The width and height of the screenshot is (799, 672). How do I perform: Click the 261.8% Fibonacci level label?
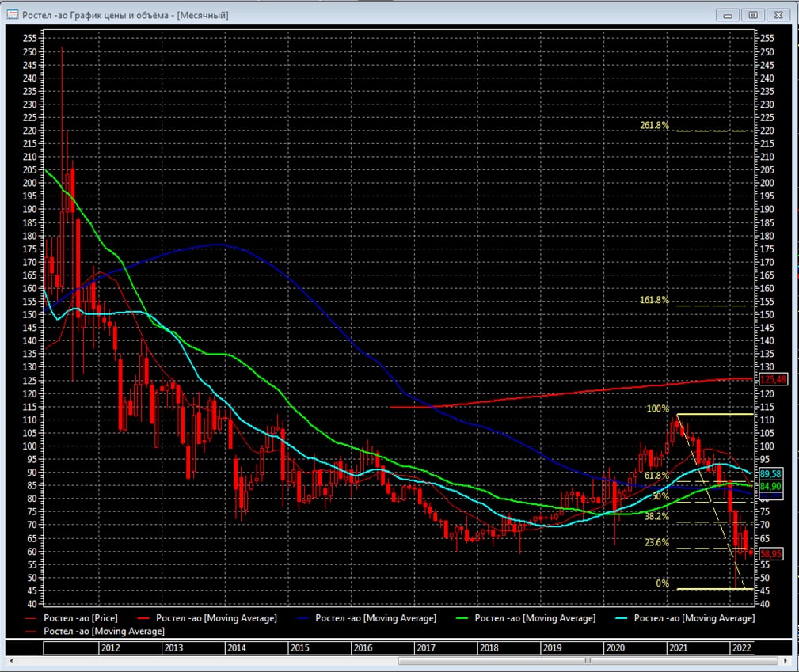coord(654,125)
